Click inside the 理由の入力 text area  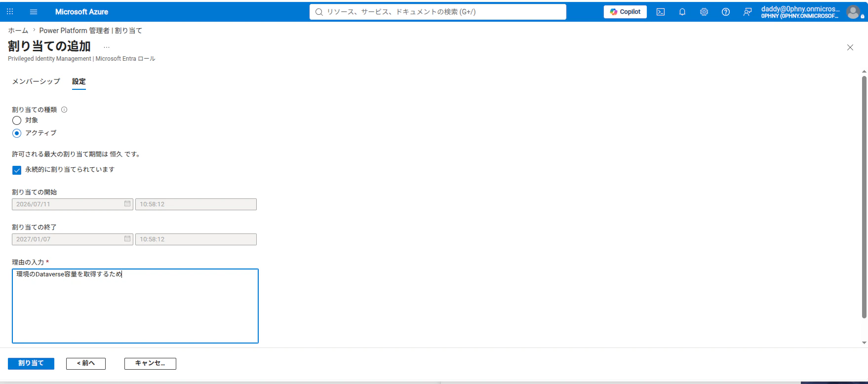[135, 306]
